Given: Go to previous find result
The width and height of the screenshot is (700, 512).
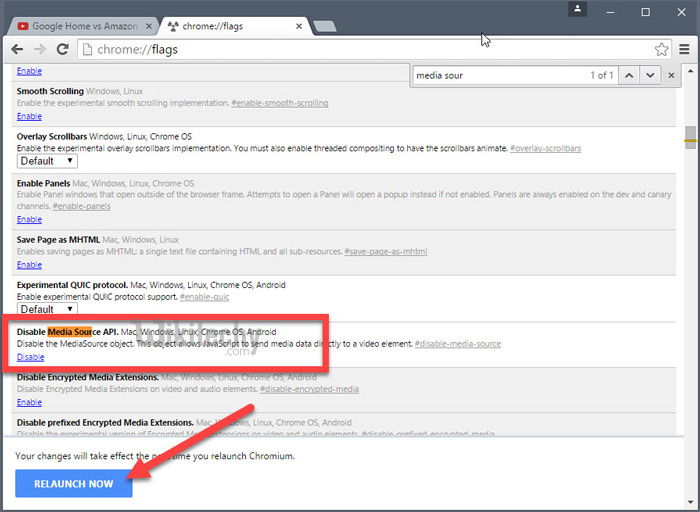Looking at the screenshot, I should coord(628,75).
